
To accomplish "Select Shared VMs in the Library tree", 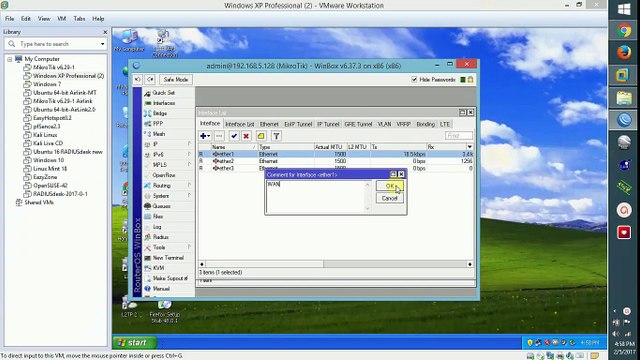I will (x=38, y=202).
